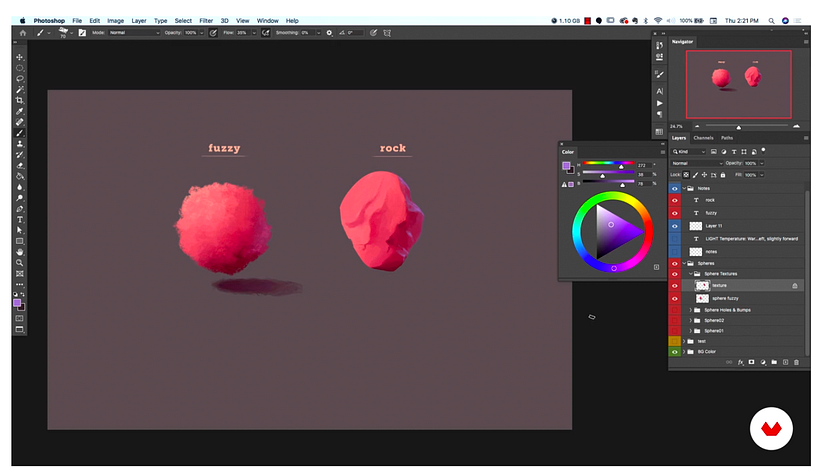This screenshot has width=820, height=467.
Task: Hide the fuzzy text layer
Action: pyautogui.click(x=675, y=213)
